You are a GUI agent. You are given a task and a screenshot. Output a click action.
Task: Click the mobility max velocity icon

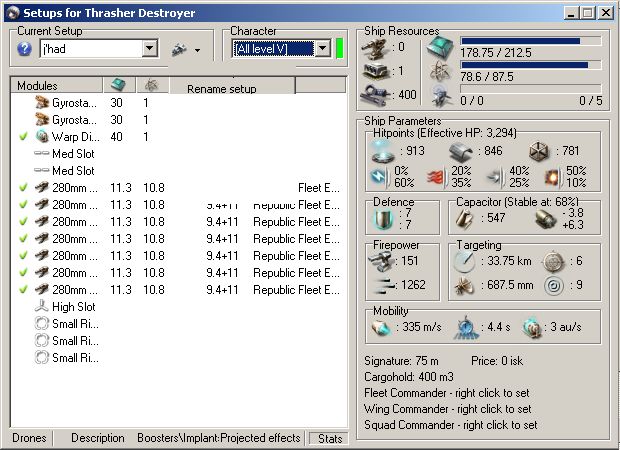(x=384, y=328)
